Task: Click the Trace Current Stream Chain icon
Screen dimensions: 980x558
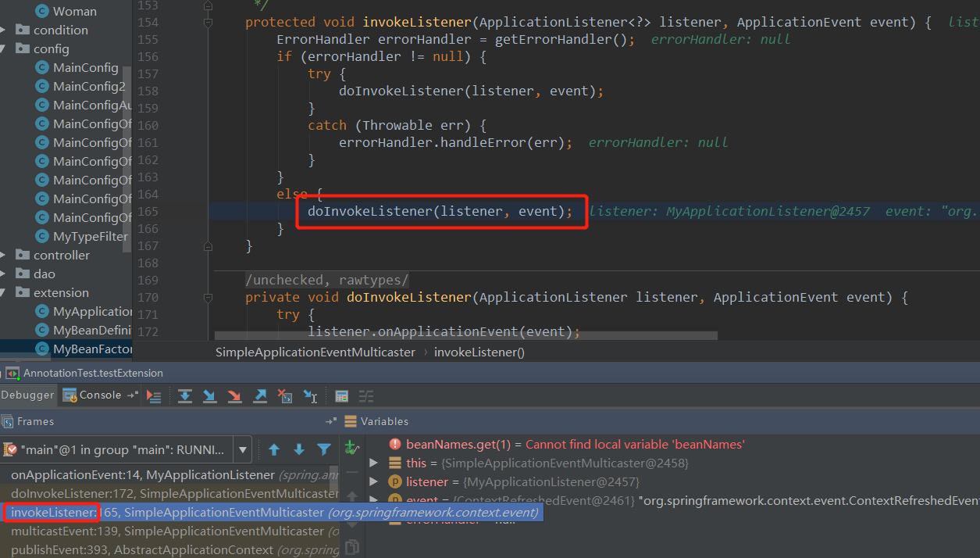Action: [x=366, y=396]
